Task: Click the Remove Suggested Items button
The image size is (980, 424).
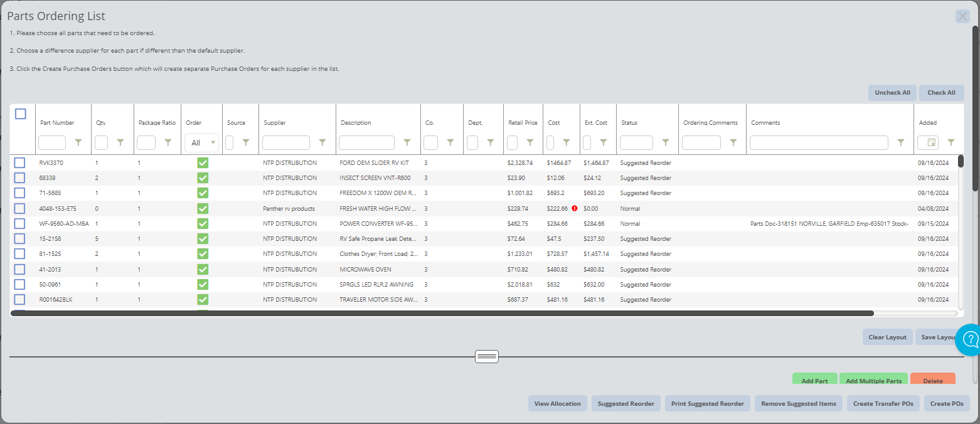Action: coord(799,403)
